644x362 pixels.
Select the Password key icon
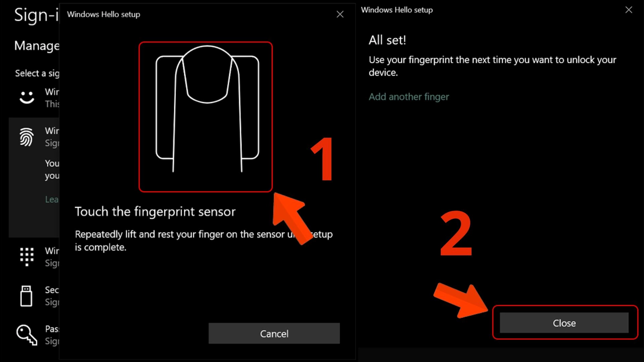coord(27,335)
